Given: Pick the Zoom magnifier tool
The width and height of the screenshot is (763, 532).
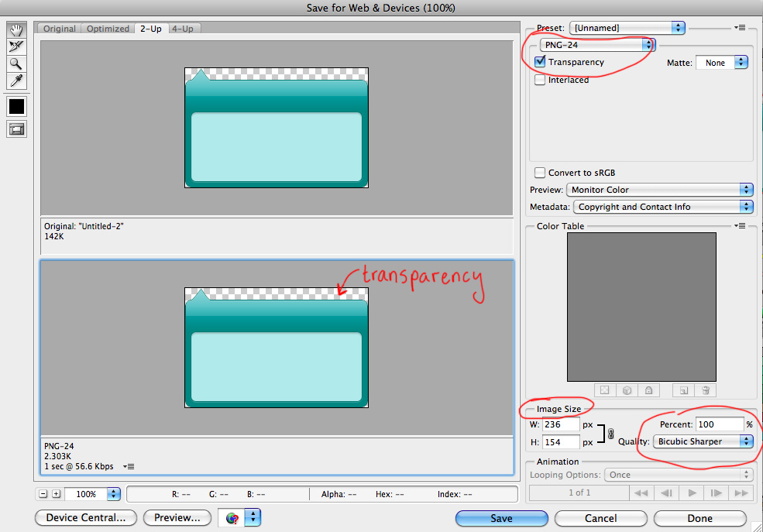Looking at the screenshot, I should point(16,63).
